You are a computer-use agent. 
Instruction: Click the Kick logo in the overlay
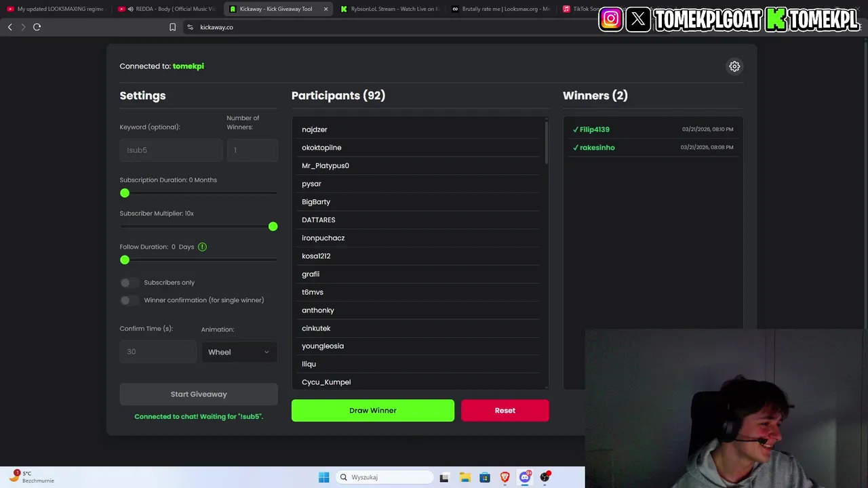point(776,20)
